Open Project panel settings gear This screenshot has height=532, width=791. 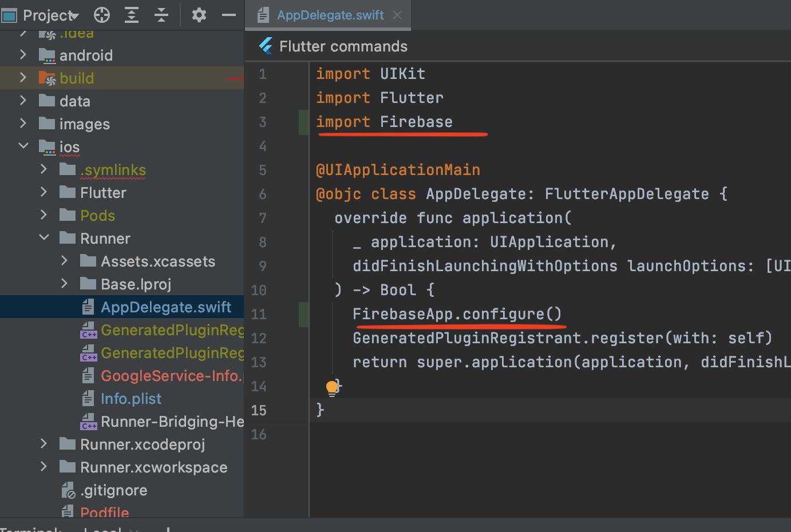point(199,15)
